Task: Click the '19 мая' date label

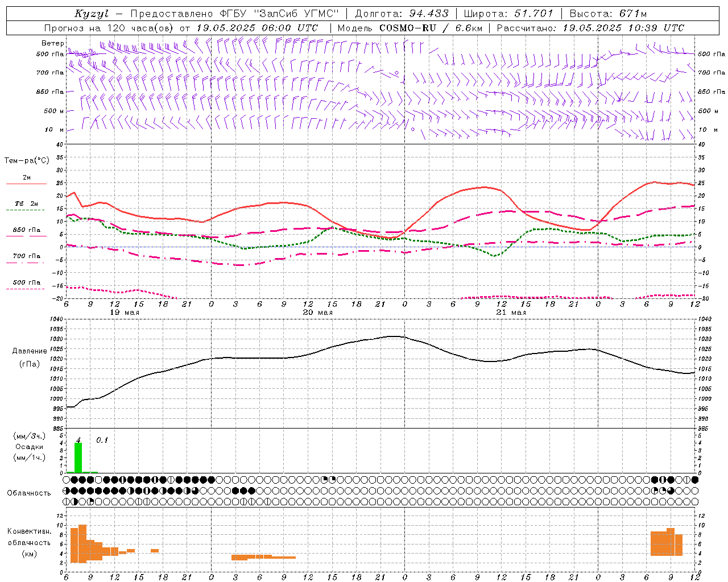Action: [124, 313]
